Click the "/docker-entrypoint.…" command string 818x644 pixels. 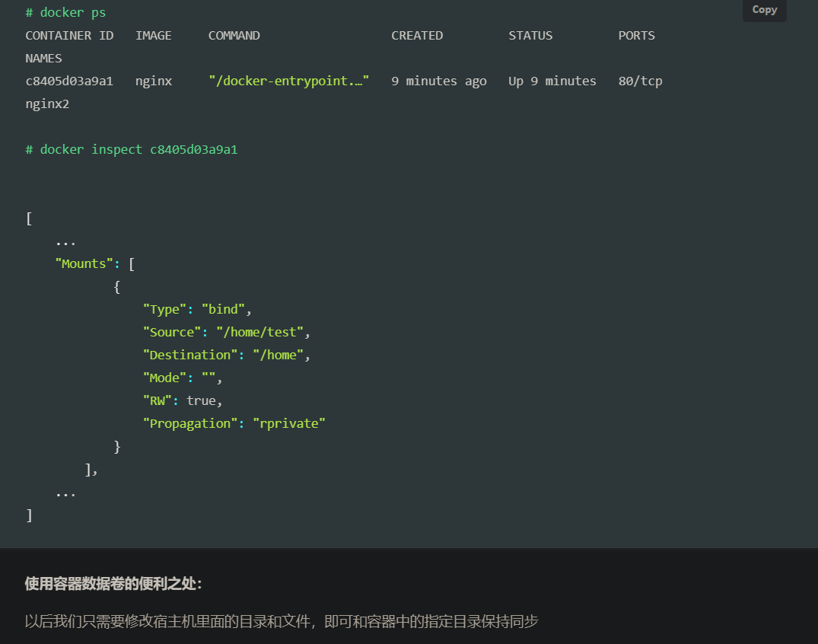click(x=288, y=81)
